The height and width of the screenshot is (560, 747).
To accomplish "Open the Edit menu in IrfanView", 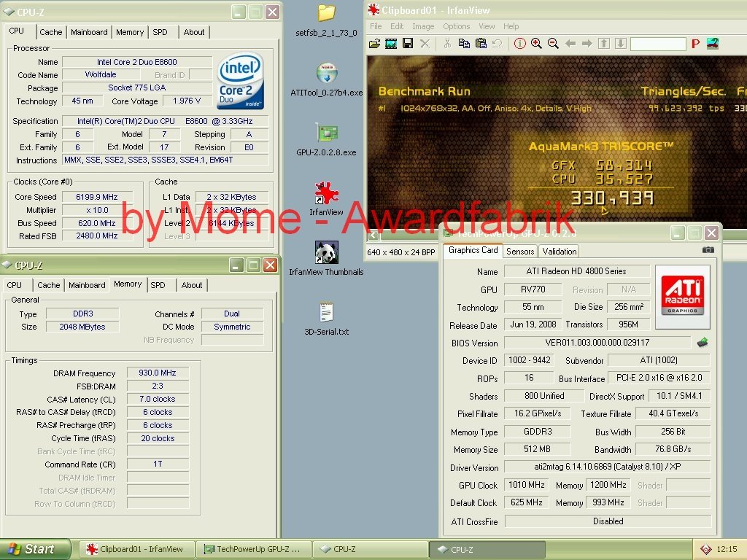I will (x=397, y=26).
